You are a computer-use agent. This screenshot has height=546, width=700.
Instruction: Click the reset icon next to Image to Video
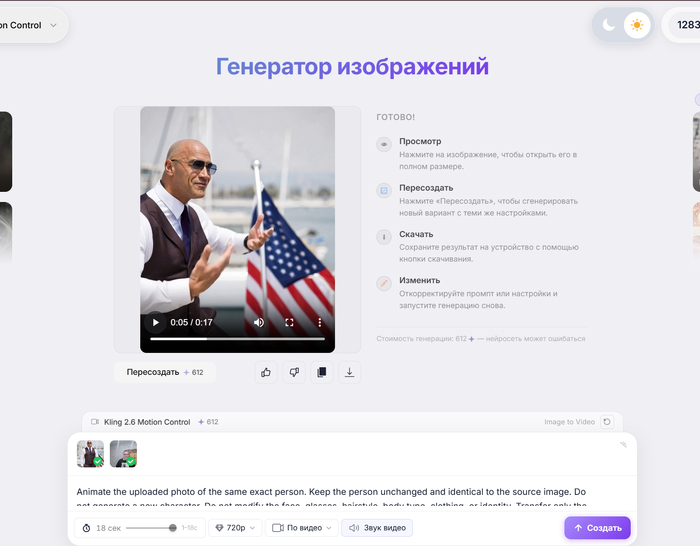tap(607, 422)
